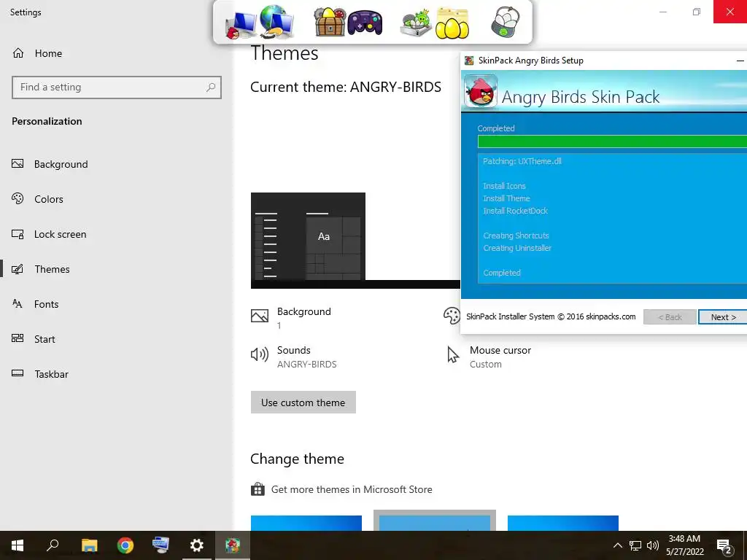Click the Home icon in Settings sidebar
The height and width of the screenshot is (560, 747).
(x=18, y=52)
